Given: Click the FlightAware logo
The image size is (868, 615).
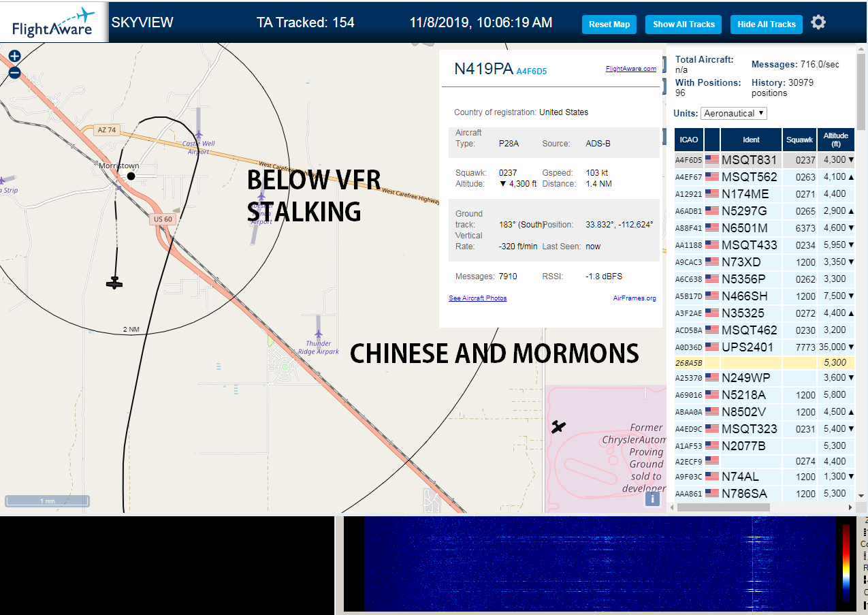Looking at the screenshot, I should tap(54, 22).
